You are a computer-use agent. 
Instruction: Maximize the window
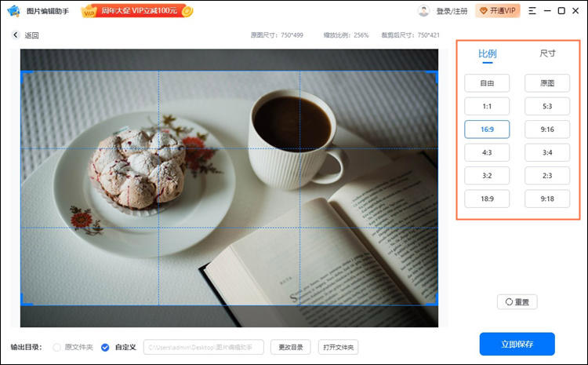click(x=561, y=10)
